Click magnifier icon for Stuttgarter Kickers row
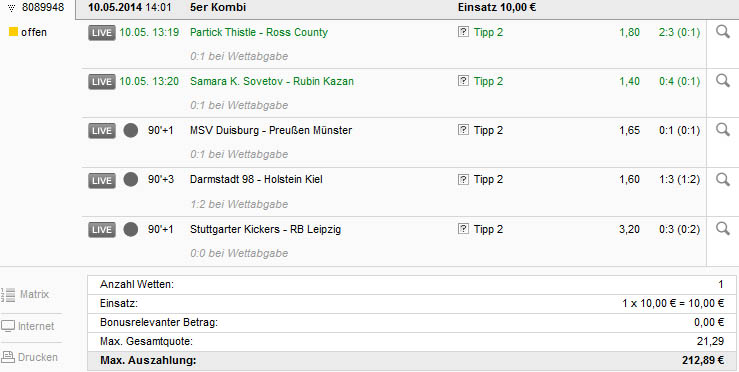739x372 pixels. 723,229
